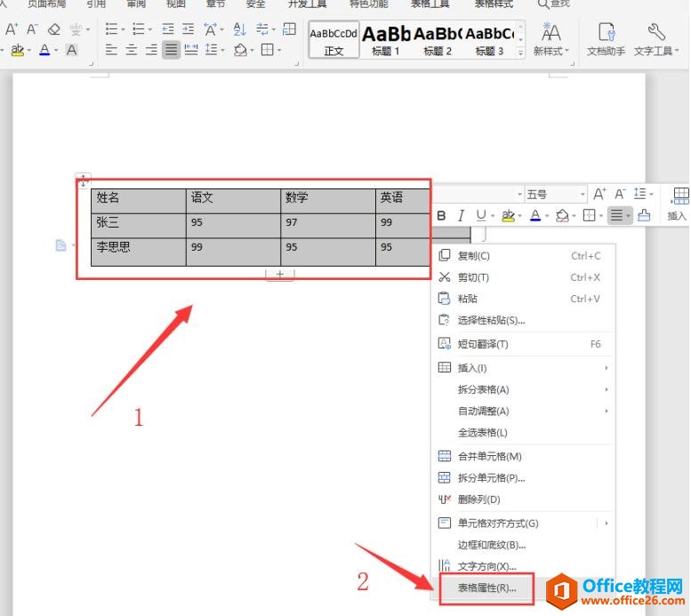Screen dimensions: 691x616
Task: Toggle Italic in the mini toolbar
Action: coord(461,215)
